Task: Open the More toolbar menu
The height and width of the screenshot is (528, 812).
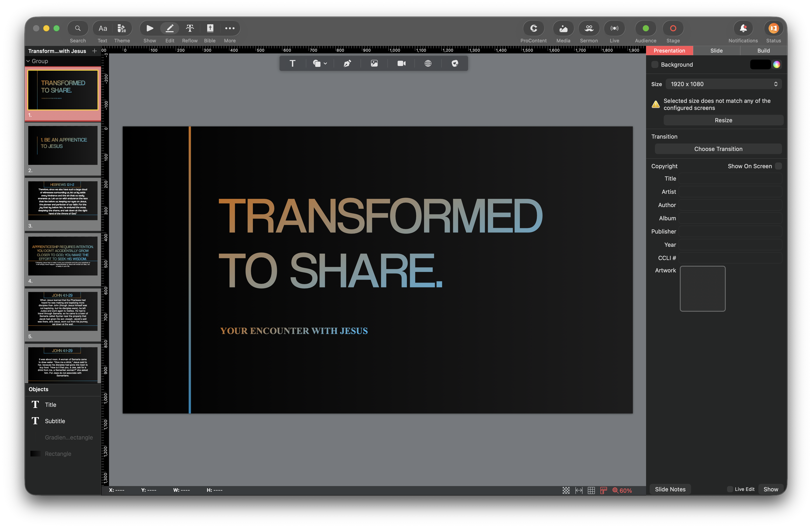Action: (x=230, y=28)
